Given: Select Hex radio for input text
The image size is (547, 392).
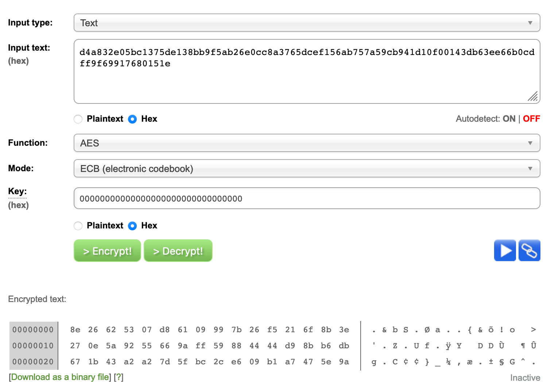Looking at the screenshot, I should [133, 119].
